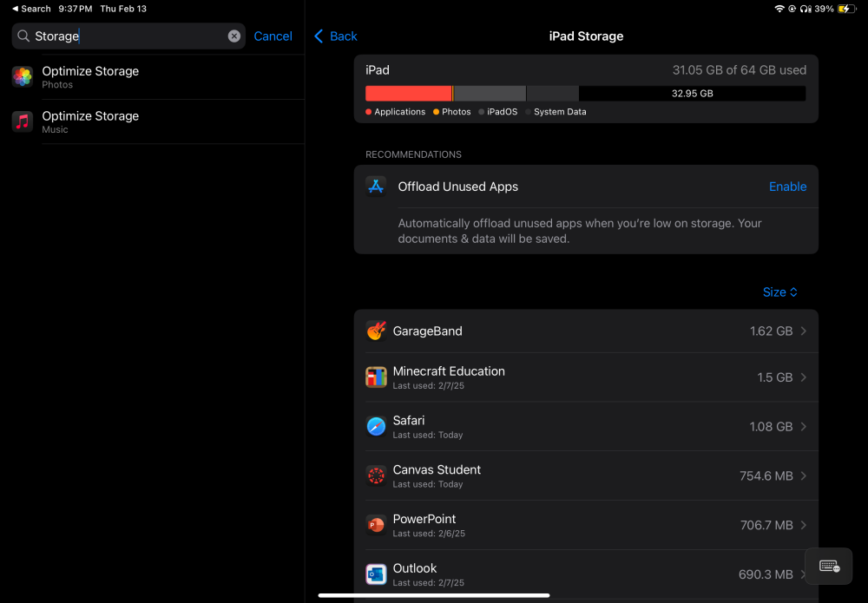The width and height of the screenshot is (868, 603).
Task: Click the home indicator bar
Action: (434, 595)
